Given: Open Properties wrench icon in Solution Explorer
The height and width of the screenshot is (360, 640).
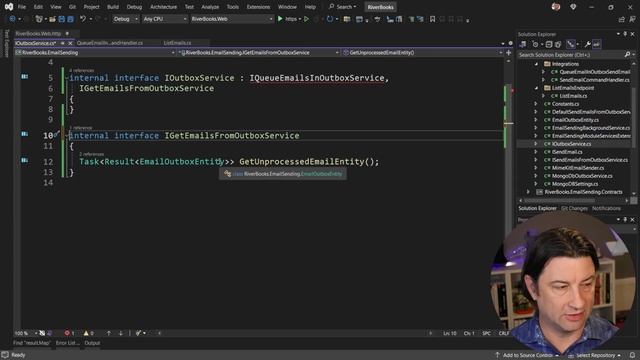Looking at the screenshot, I should 587,44.
